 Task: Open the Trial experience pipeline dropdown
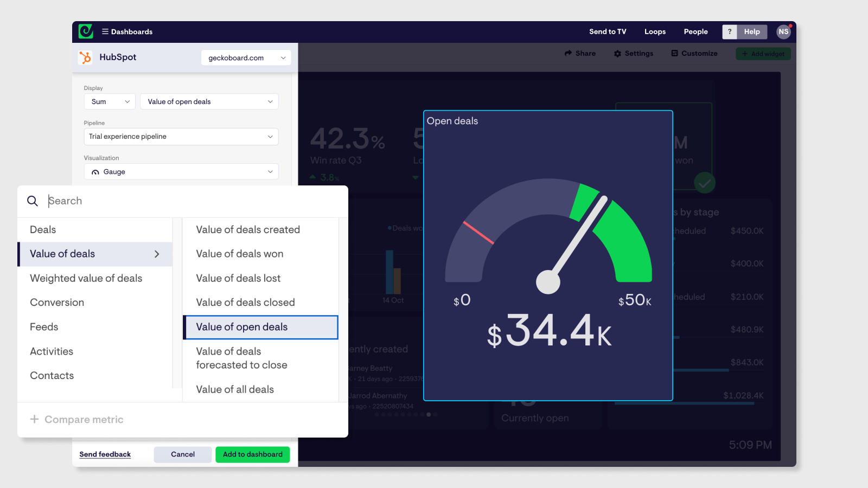(x=181, y=137)
